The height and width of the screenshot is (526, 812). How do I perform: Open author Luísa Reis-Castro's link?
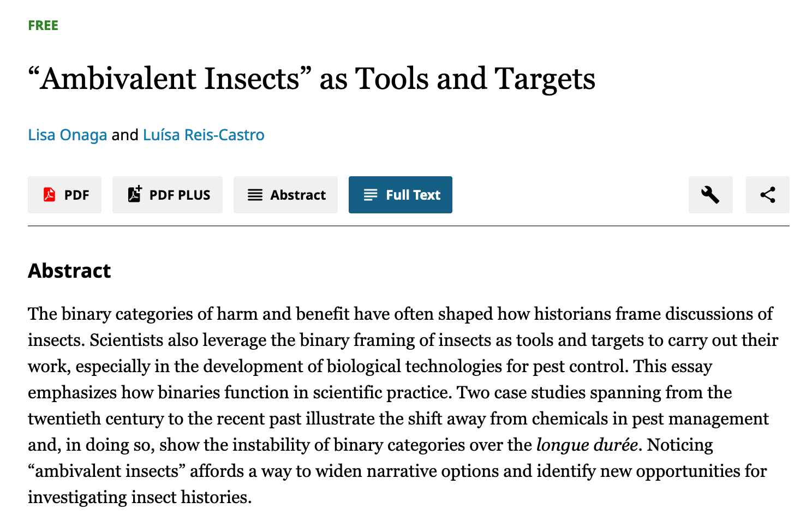pos(204,135)
